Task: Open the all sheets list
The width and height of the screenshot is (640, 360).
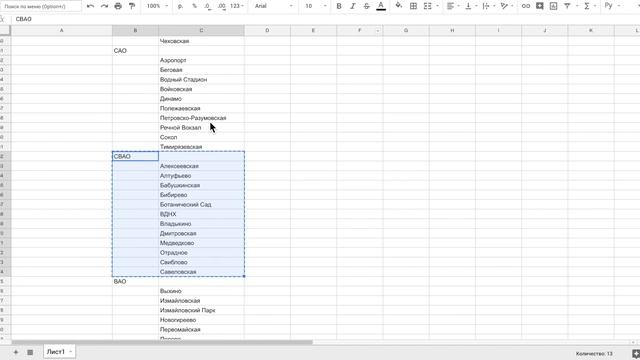Action: (x=30, y=352)
